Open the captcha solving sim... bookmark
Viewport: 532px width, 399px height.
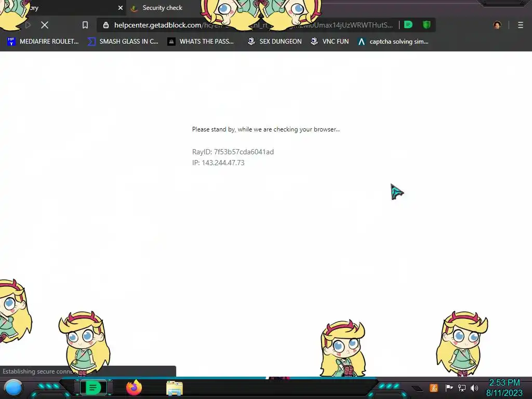coord(393,42)
